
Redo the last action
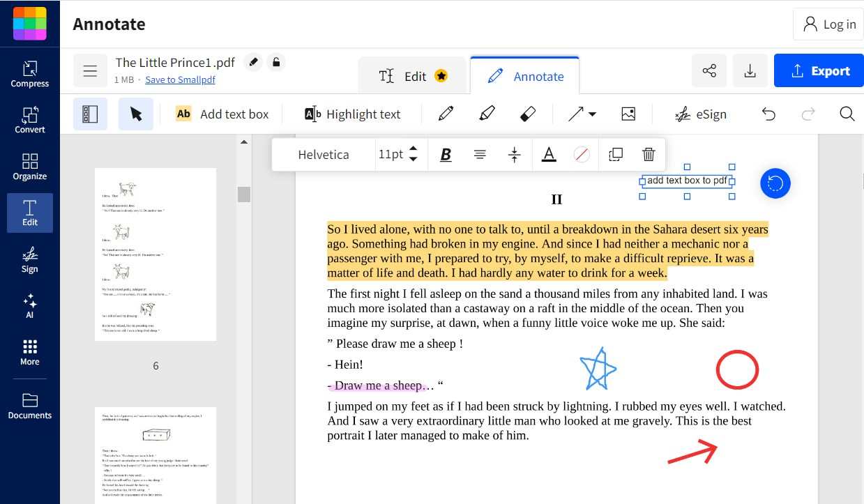pos(808,114)
